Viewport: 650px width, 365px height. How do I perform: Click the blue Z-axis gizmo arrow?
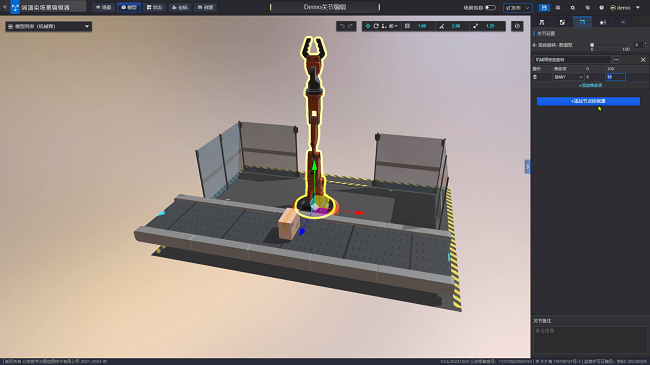click(303, 231)
